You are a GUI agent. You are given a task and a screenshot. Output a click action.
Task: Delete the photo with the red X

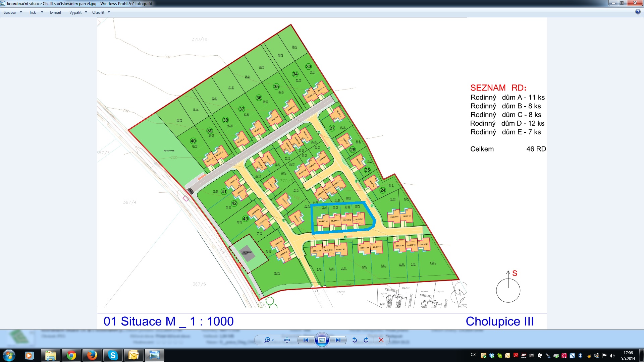(381, 340)
